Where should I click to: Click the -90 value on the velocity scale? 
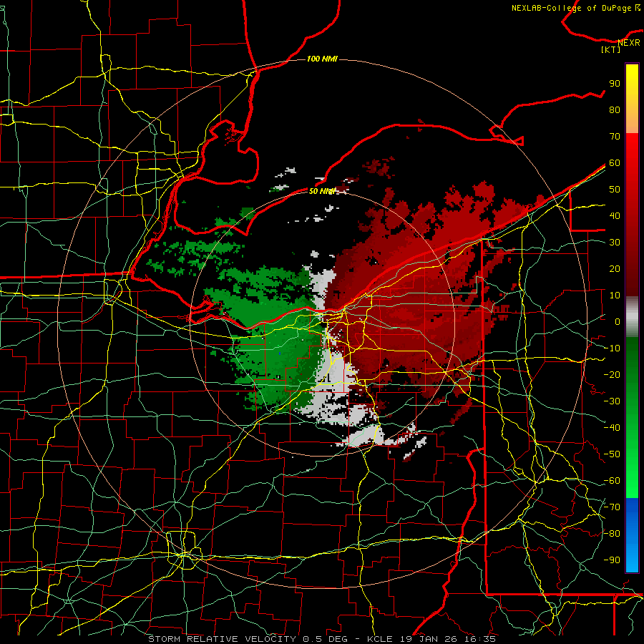pos(612,560)
